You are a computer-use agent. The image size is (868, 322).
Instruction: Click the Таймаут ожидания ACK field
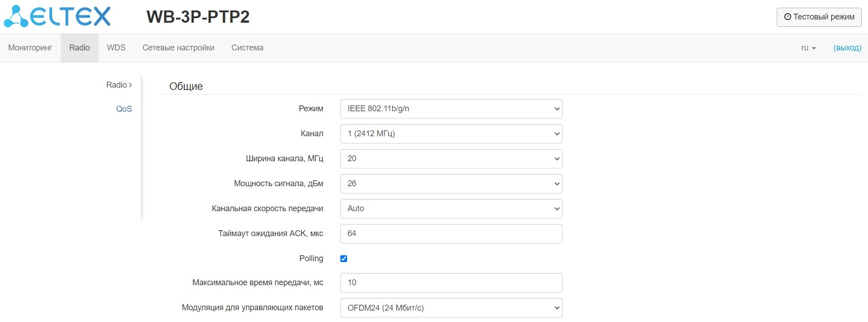click(451, 234)
